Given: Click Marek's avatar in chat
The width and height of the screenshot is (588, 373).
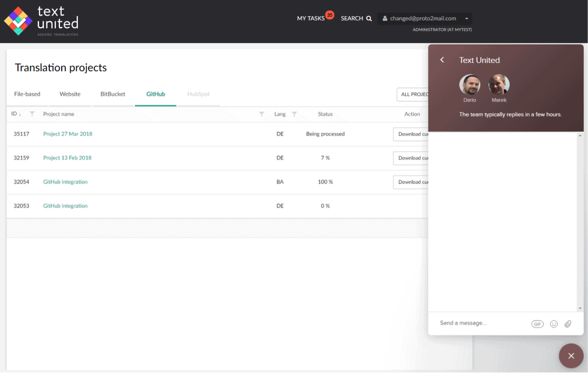Looking at the screenshot, I should (x=499, y=85).
